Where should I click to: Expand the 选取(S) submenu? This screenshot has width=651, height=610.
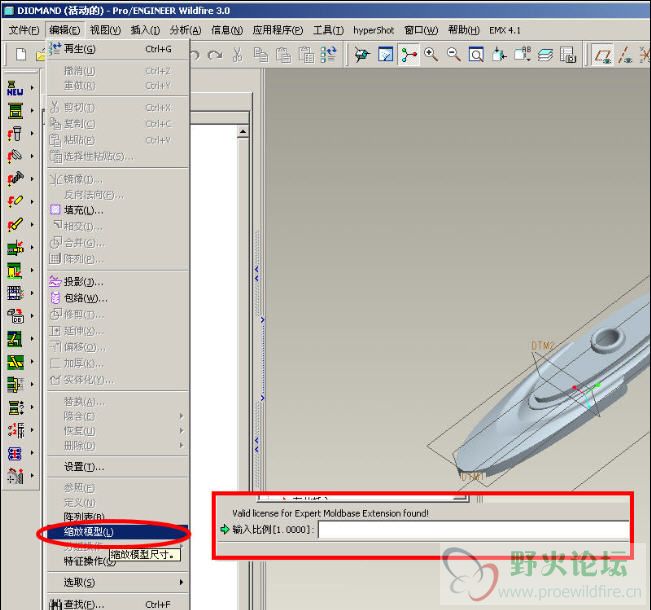[x=118, y=582]
